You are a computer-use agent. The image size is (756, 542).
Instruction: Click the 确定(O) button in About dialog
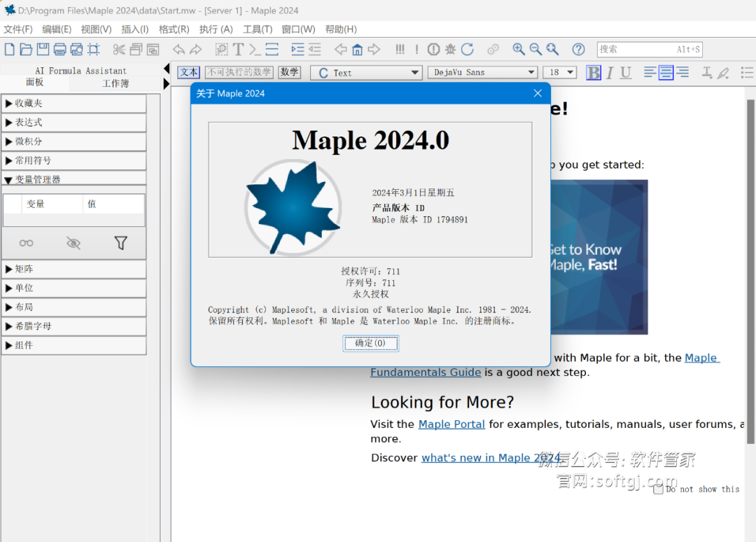[x=371, y=343]
